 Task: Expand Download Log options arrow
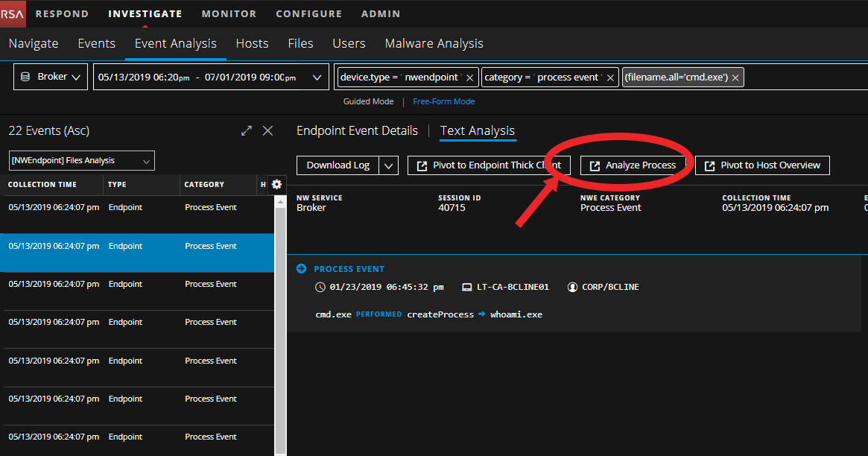click(389, 165)
